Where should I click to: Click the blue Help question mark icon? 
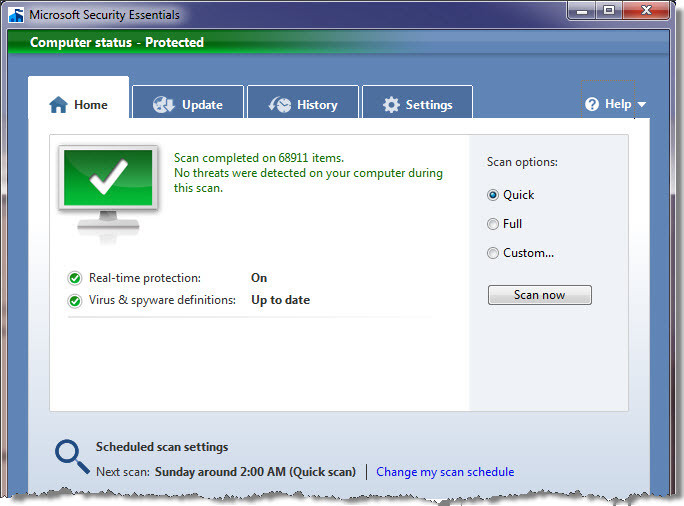tap(592, 104)
